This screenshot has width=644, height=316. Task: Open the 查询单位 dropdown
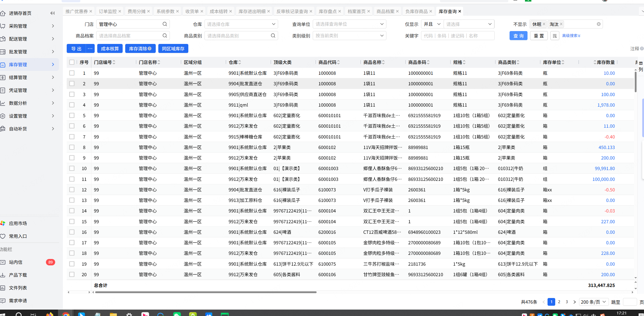click(349, 24)
